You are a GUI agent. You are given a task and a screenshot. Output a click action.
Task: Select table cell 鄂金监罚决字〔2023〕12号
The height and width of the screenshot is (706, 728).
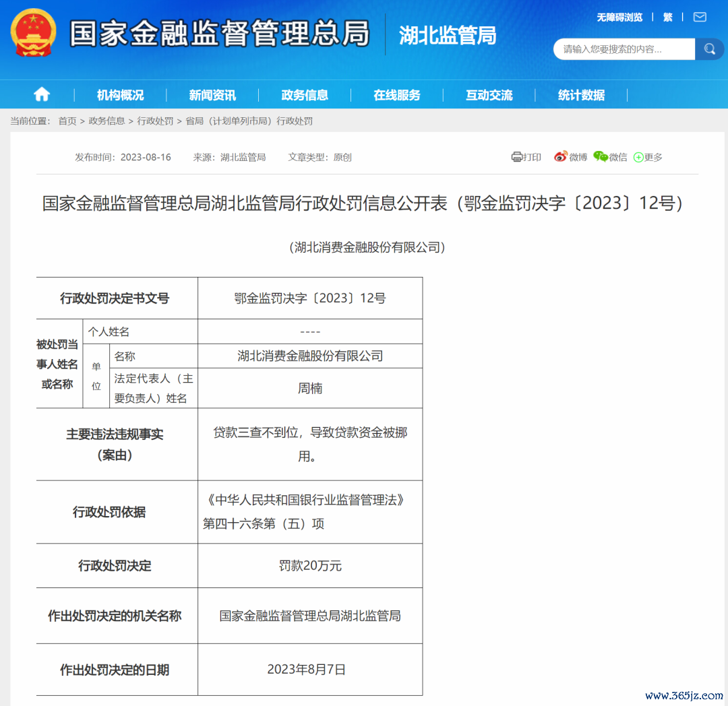click(309, 298)
